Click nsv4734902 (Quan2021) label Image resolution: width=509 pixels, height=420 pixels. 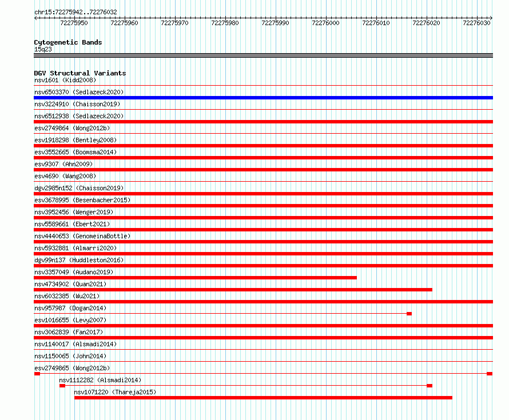[70, 284]
